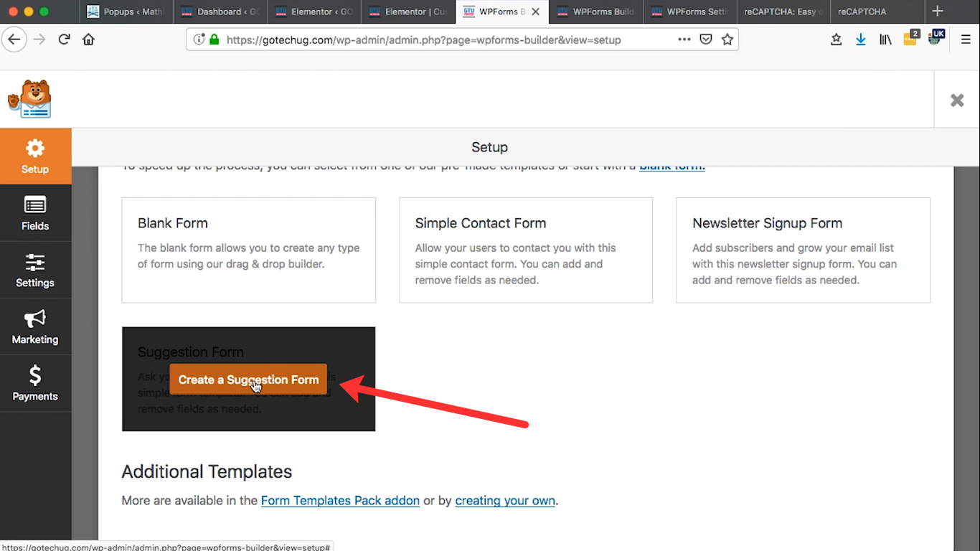This screenshot has width=980, height=551.
Task: Click the blank form link in intro text
Action: 672,166
